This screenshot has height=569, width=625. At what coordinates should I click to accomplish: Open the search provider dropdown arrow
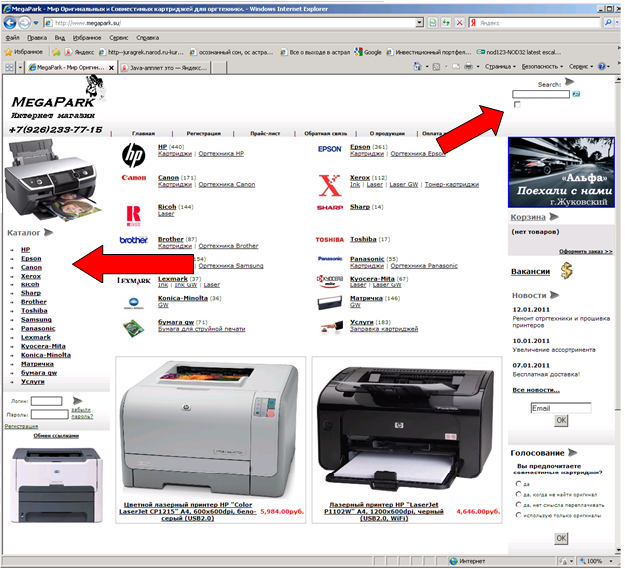617,23
